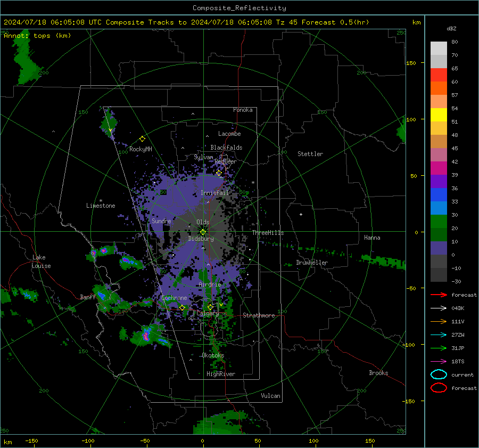Click the Hanna city label
479x448 pixels.
tap(372, 238)
